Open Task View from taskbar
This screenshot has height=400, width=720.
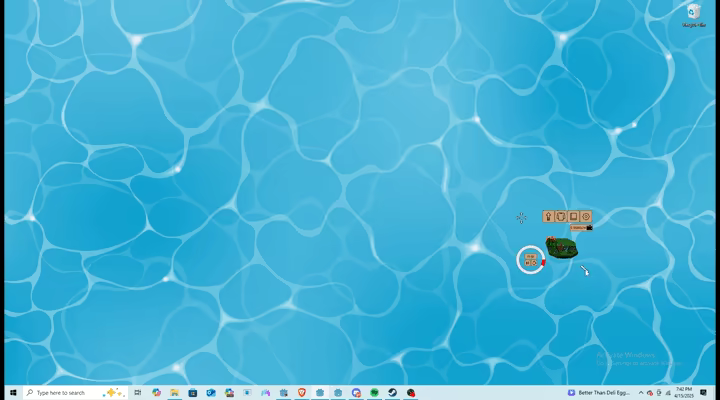[137, 393]
